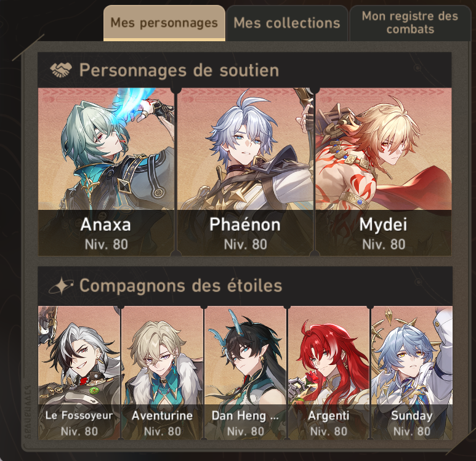Click the Mydei Niv. 80 level text

[384, 244]
